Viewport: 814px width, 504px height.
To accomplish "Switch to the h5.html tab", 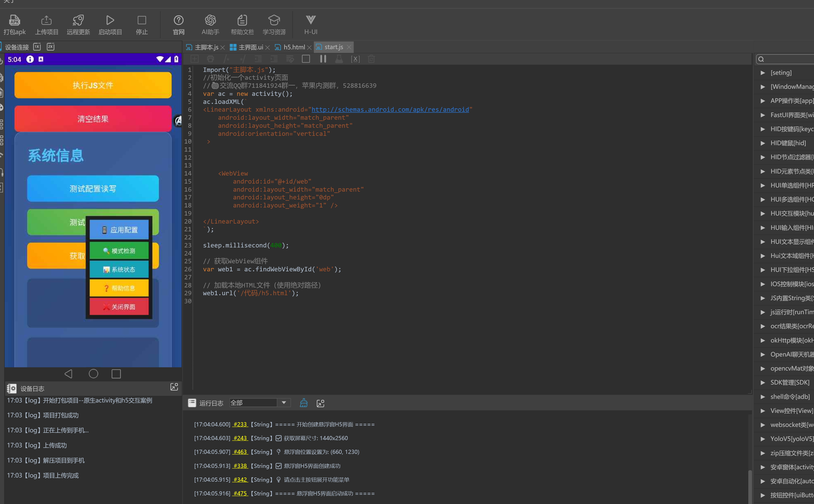I will coord(294,47).
